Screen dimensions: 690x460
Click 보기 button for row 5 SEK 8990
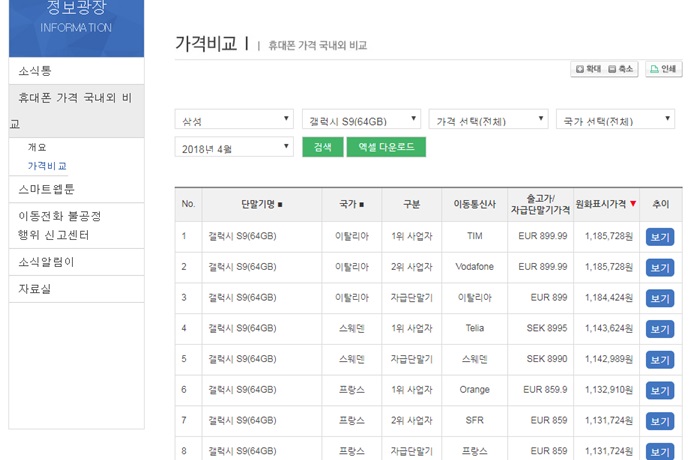pyautogui.click(x=660, y=360)
